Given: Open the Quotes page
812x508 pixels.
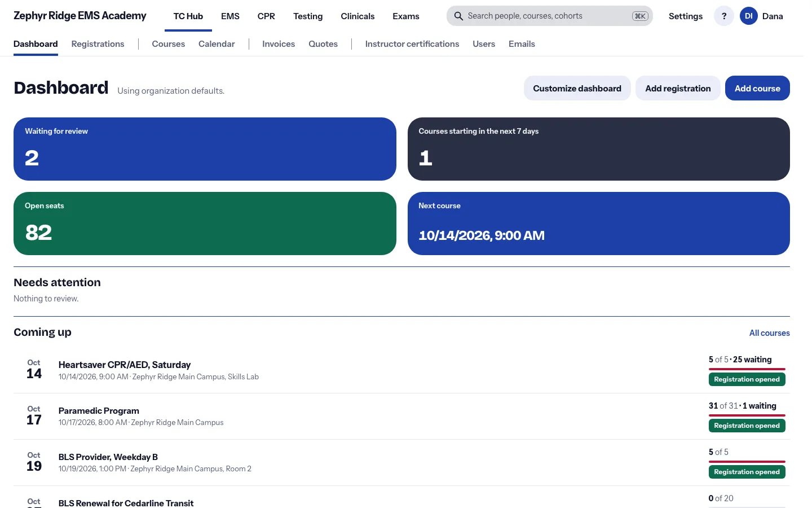Looking at the screenshot, I should tap(323, 44).
